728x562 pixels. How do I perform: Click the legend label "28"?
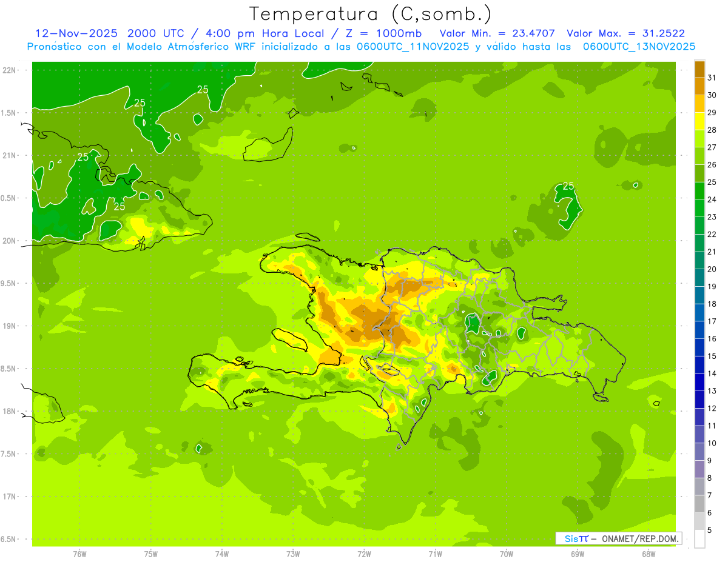[x=712, y=130]
